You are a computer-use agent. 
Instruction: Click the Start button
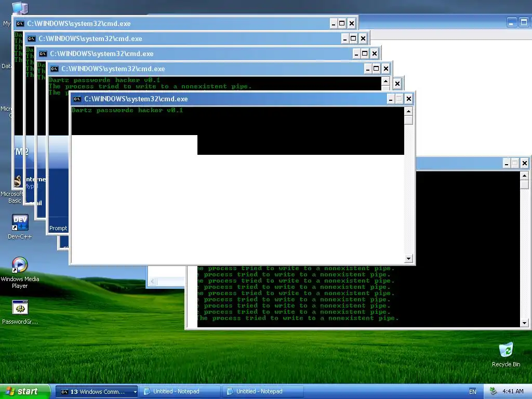24,391
